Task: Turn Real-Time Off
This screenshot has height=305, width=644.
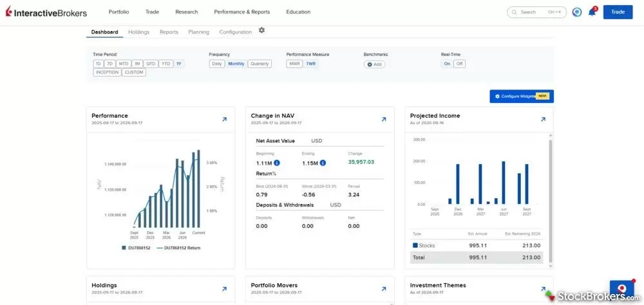Action: click(x=460, y=64)
